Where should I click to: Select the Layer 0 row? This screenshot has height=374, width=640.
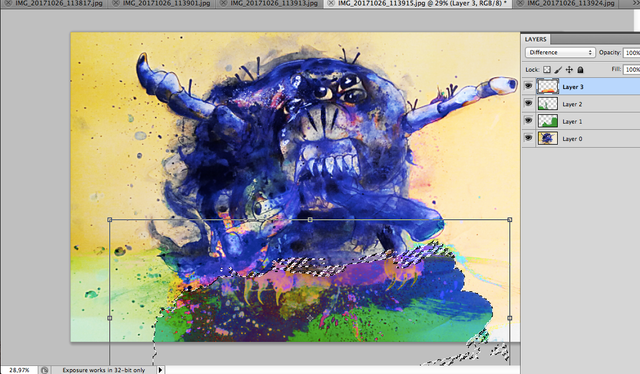pyautogui.click(x=581, y=138)
